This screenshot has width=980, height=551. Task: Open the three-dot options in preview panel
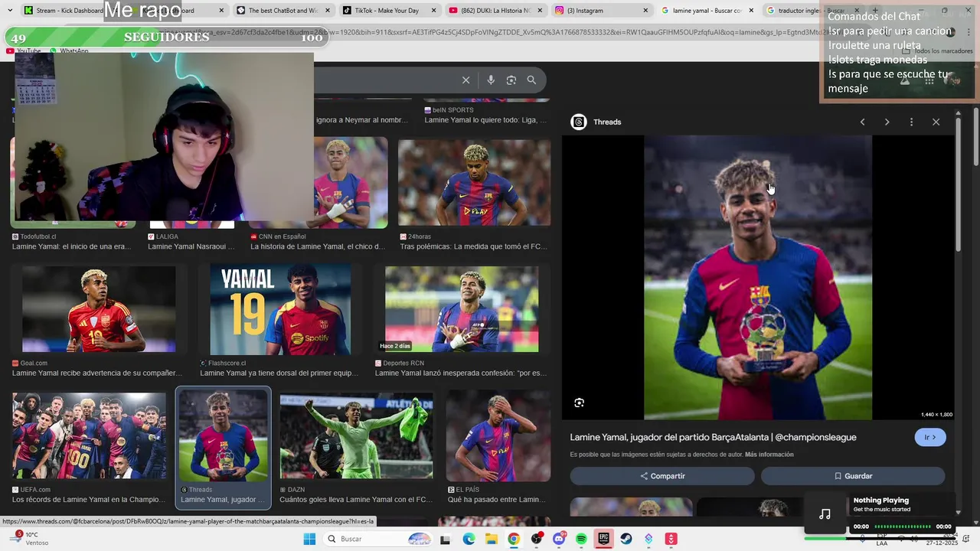coord(911,122)
